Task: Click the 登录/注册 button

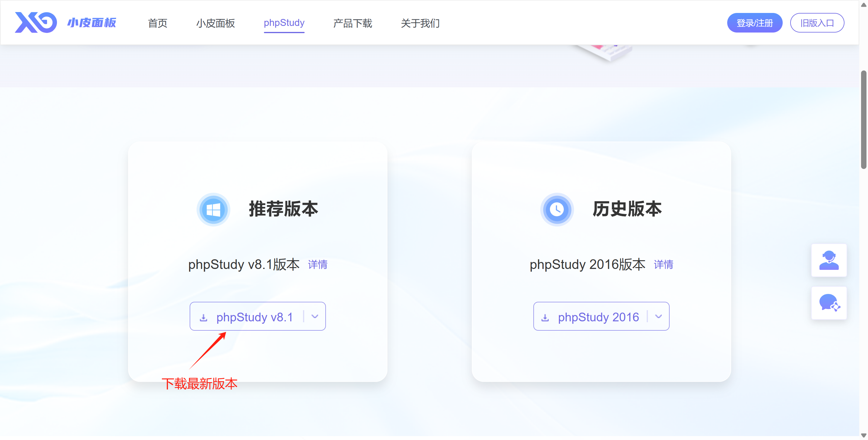Action: [x=755, y=23]
